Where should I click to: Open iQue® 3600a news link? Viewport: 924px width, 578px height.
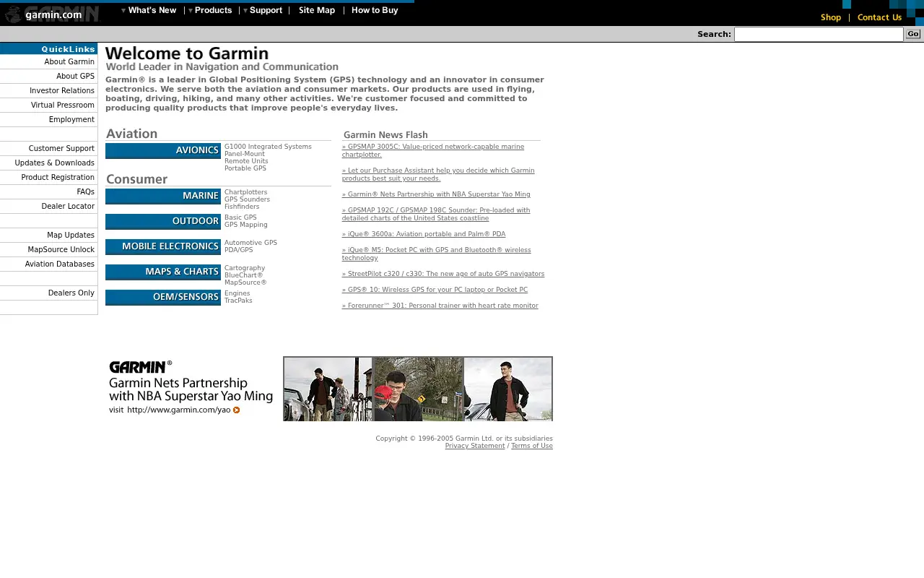click(424, 234)
